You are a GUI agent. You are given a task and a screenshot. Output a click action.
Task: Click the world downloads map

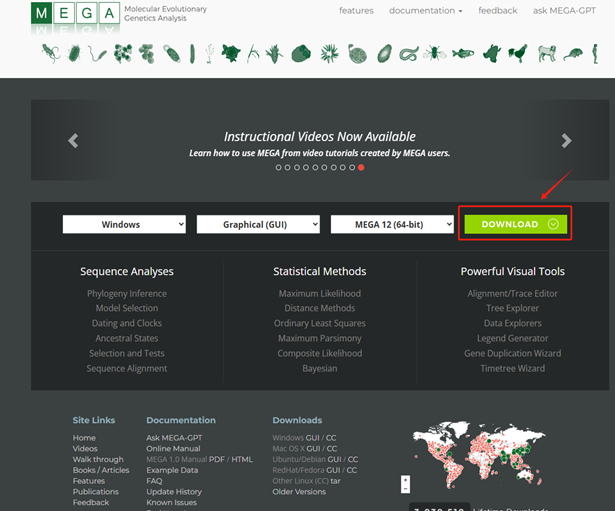[479, 455]
